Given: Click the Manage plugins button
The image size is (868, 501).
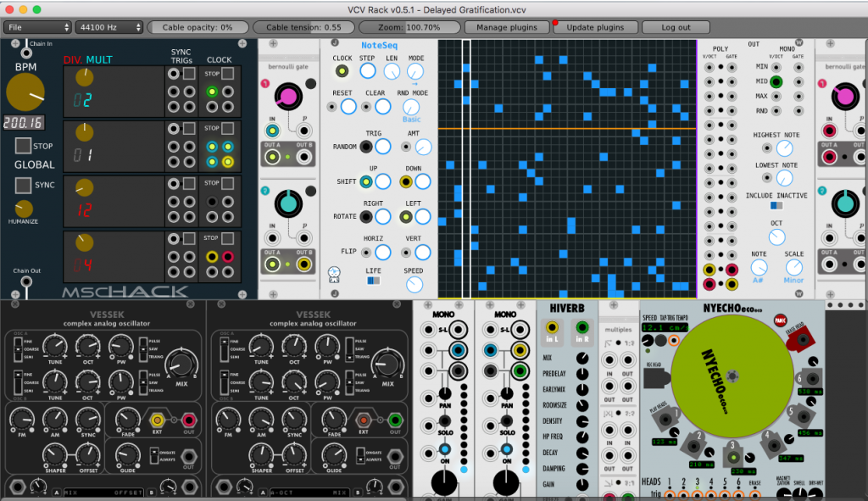Looking at the screenshot, I should coord(507,27).
